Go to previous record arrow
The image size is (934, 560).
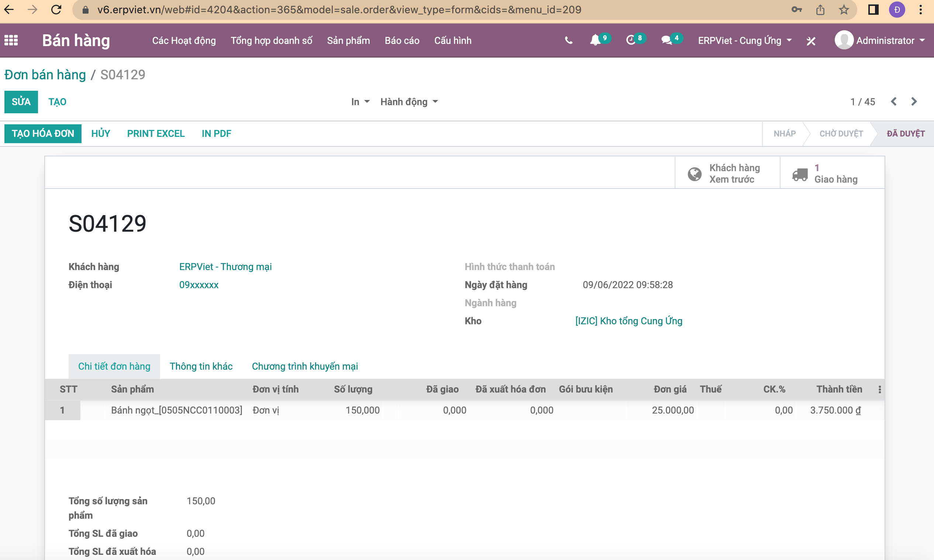click(x=894, y=101)
